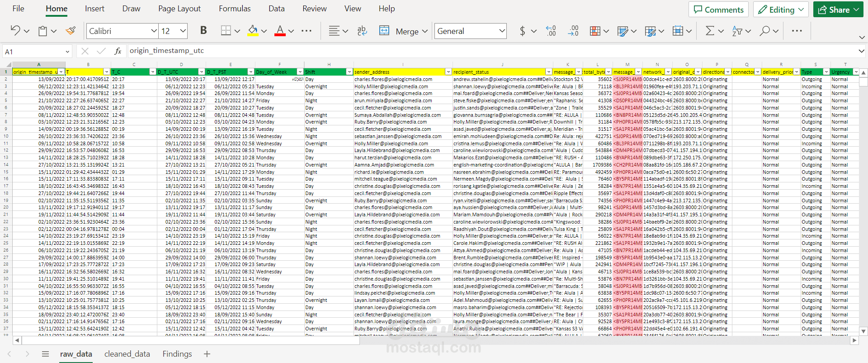Click the AutoSum sigma icon
The width and height of the screenshot is (868, 363).
pyautogui.click(x=710, y=31)
